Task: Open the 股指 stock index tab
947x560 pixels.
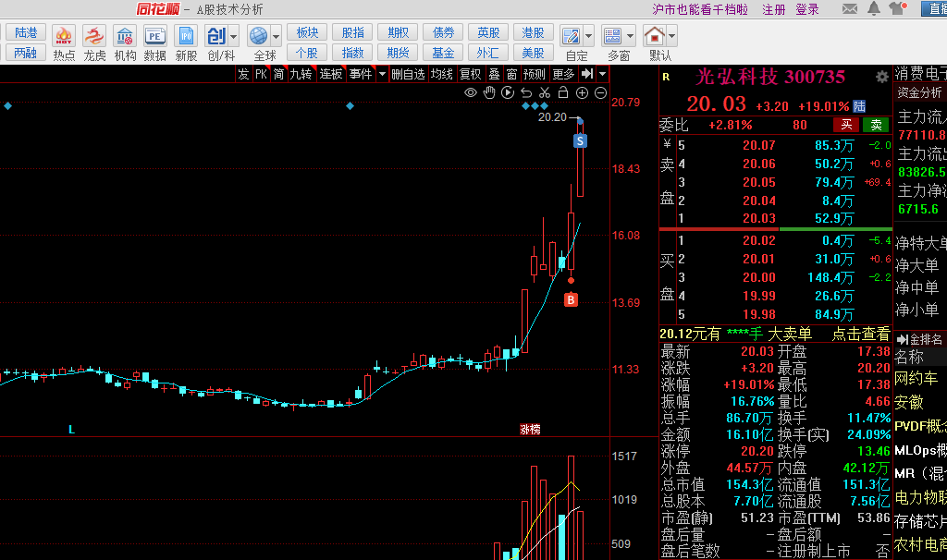Action: 352,32
